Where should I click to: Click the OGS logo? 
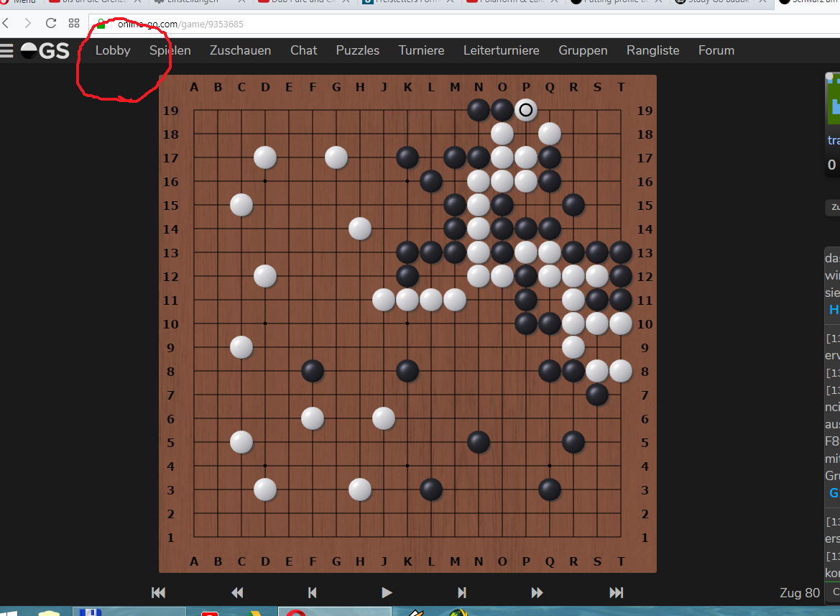[x=45, y=50]
